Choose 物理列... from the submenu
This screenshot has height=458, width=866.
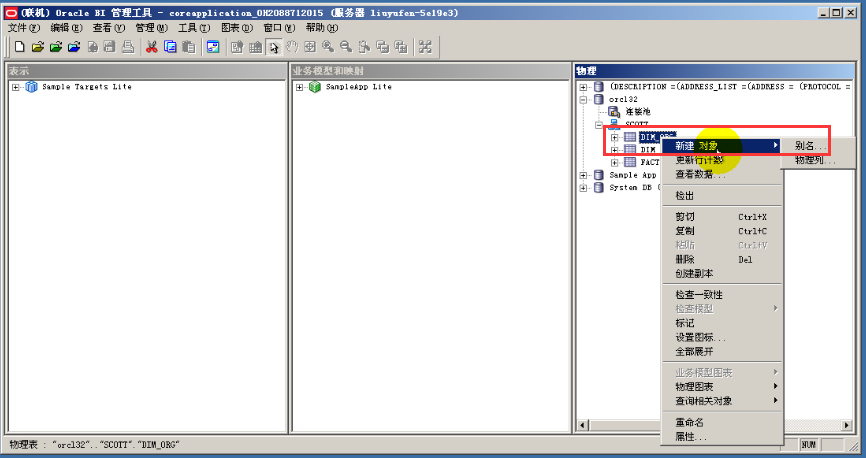[x=817, y=160]
